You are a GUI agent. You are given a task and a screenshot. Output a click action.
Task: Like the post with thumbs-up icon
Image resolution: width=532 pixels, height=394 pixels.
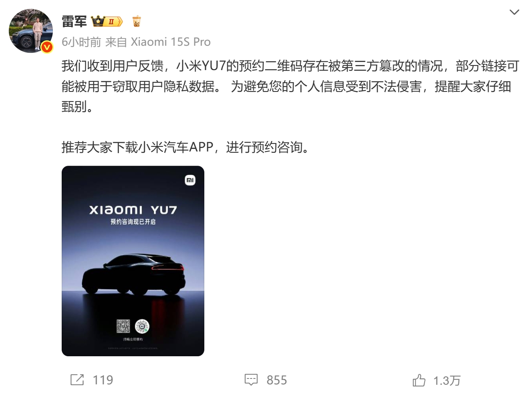[419, 380]
